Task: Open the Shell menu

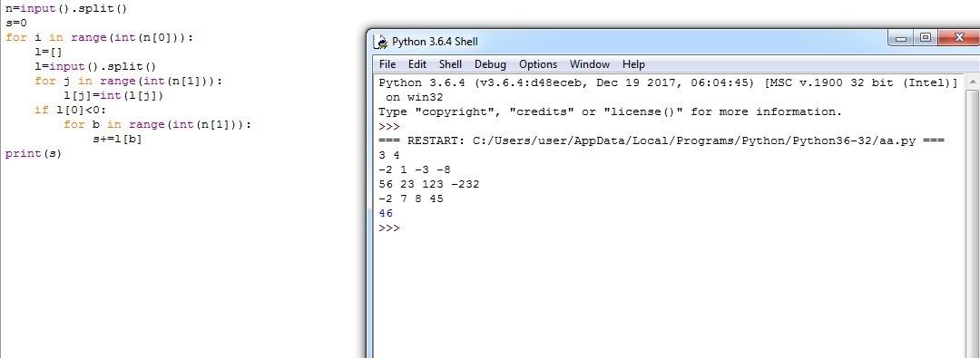Action: (x=451, y=64)
